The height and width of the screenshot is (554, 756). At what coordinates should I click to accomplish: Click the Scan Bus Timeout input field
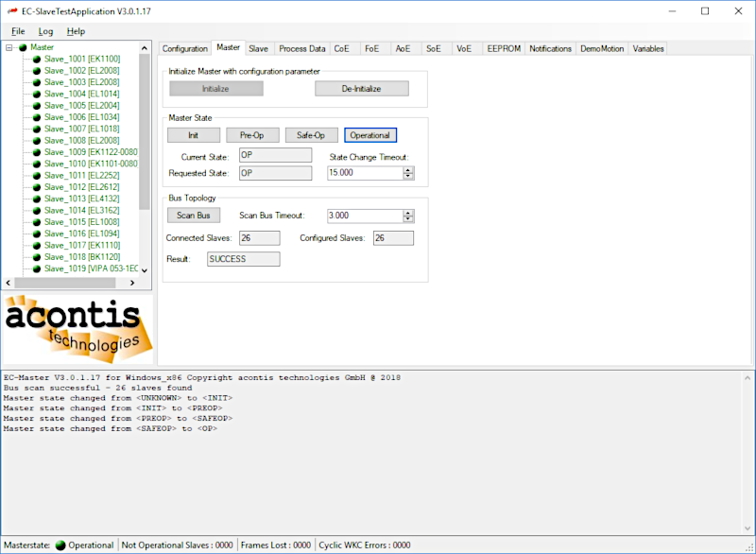pos(364,216)
